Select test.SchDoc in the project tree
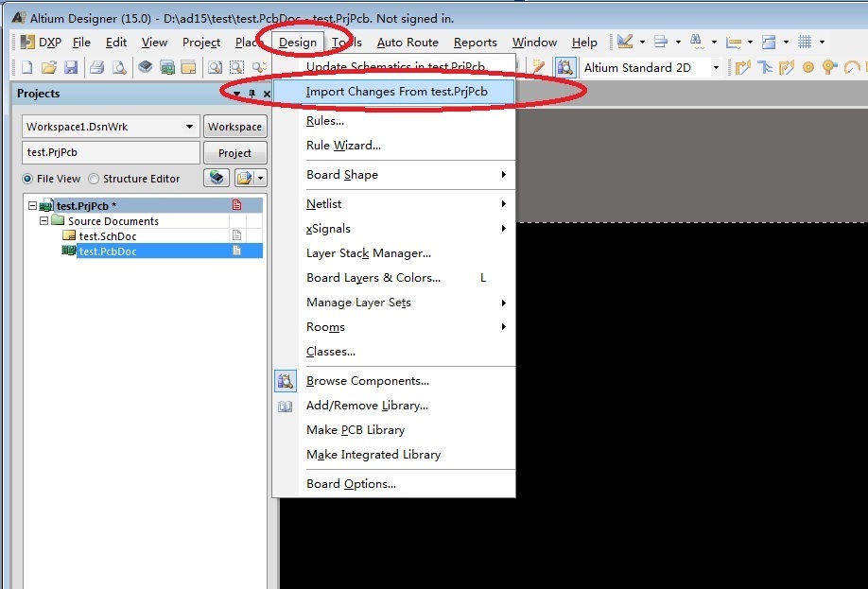Image resolution: width=868 pixels, height=589 pixels. (108, 235)
